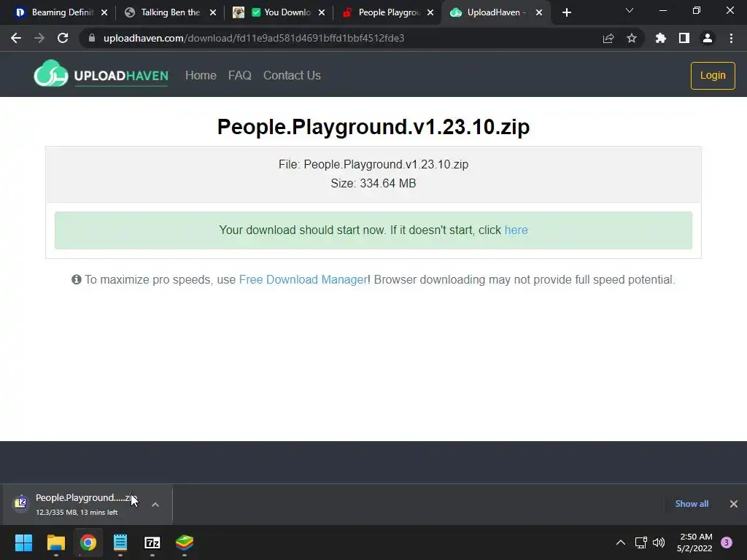Click the 'File: People.Playground.v1.23.10.zip' line
The width and height of the screenshot is (747, 560).
coord(373,164)
